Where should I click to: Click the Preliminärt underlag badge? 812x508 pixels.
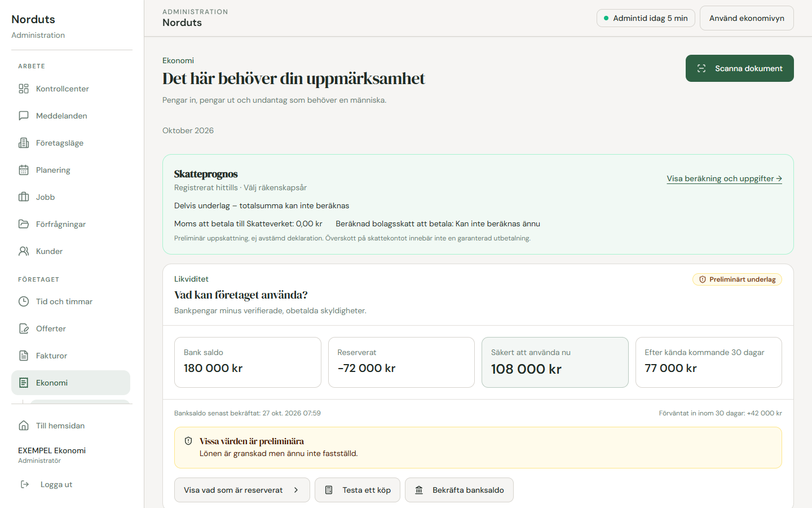point(737,279)
